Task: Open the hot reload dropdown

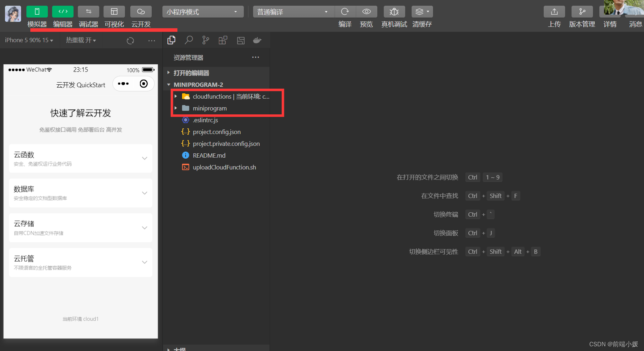Action: [x=81, y=40]
